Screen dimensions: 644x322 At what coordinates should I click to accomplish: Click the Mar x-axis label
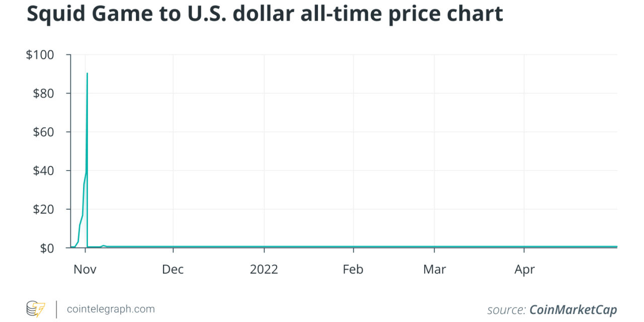point(434,269)
